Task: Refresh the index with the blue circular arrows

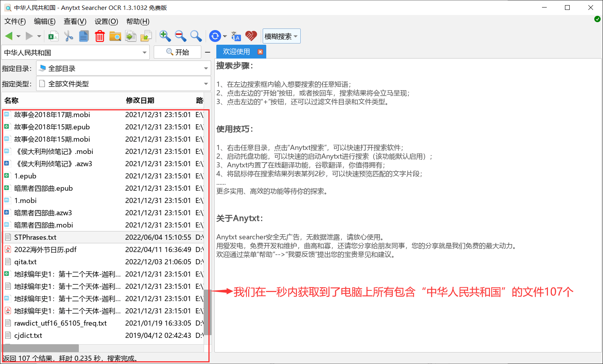Action: pyautogui.click(x=215, y=36)
